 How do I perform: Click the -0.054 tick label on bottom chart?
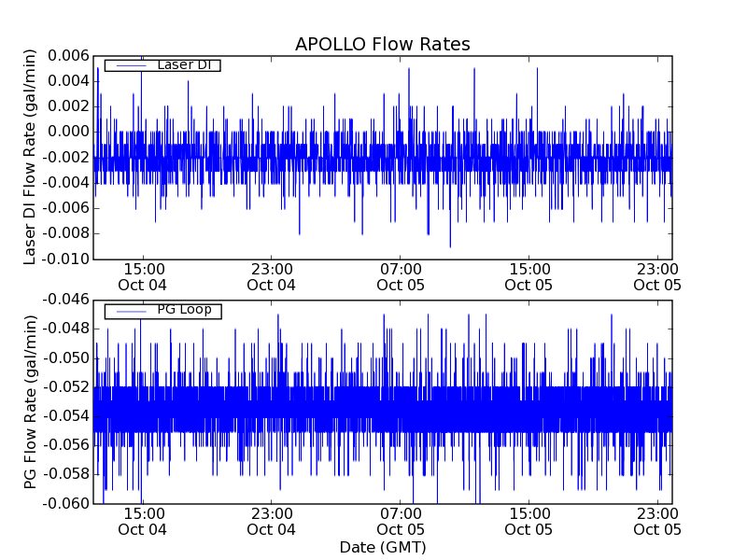[65, 416]
